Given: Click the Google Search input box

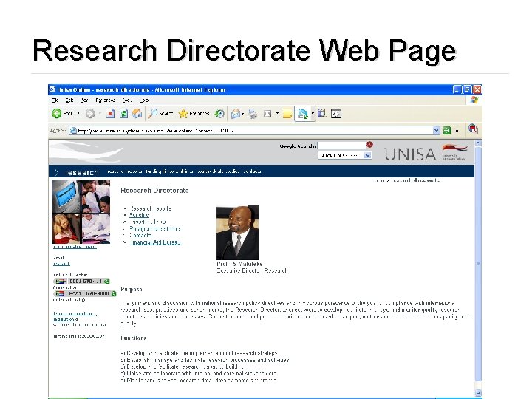Looking at the screenshot, I should point(341,146).
